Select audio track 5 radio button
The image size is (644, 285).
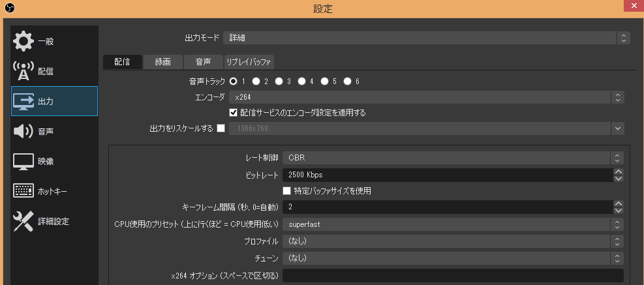click(324, 82)
